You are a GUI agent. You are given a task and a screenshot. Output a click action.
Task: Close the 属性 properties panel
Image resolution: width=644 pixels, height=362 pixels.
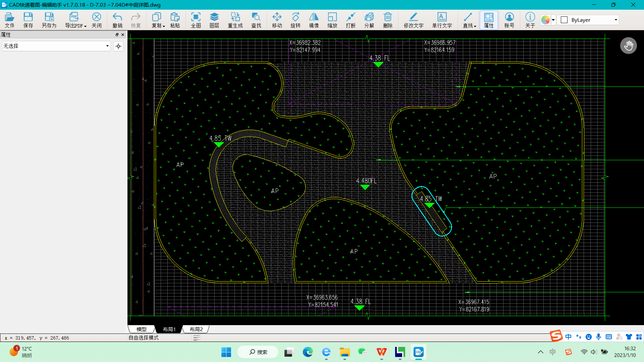click(x=123, y=35)
